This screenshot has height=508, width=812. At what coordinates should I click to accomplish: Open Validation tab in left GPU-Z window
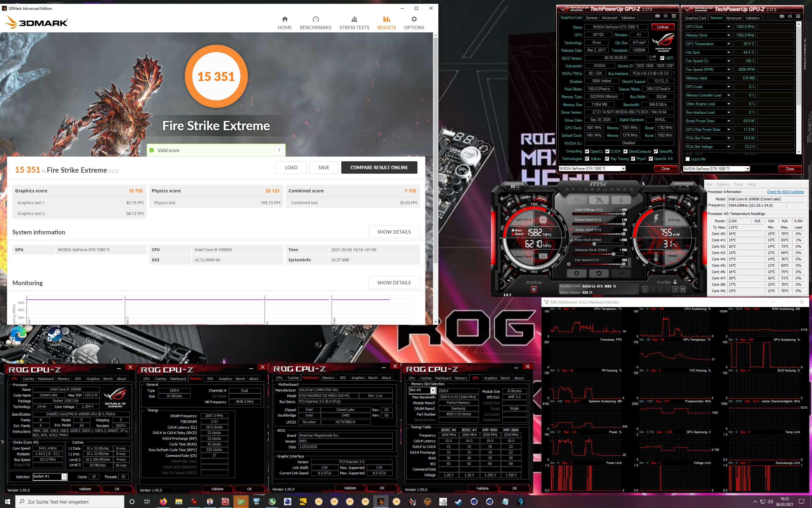point(628,17)
